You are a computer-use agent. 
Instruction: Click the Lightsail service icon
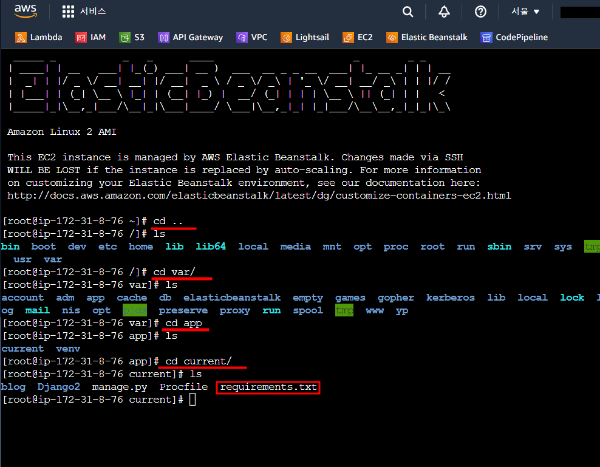(286, 38)
